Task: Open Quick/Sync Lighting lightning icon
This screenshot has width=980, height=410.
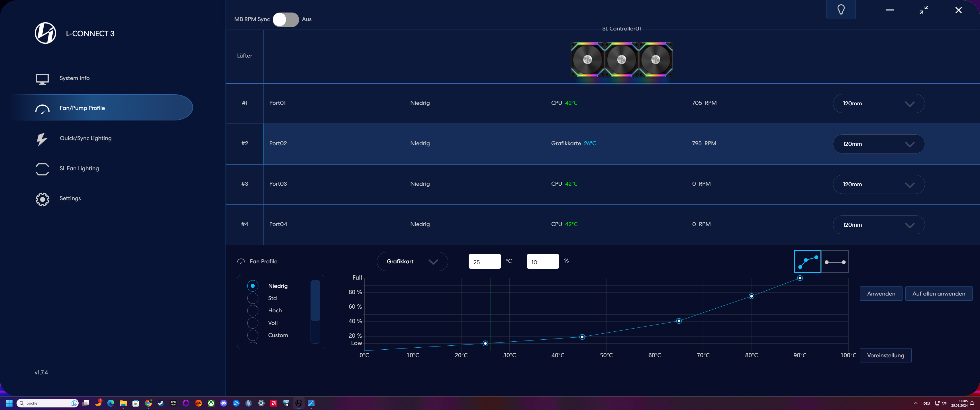Action: 42,139
